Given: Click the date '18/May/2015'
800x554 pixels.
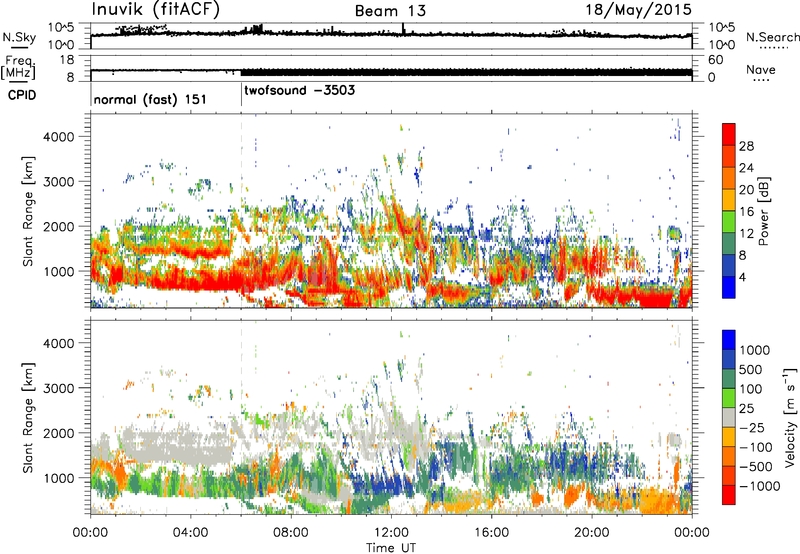Looking at the screenshot, I should [638, 10].
